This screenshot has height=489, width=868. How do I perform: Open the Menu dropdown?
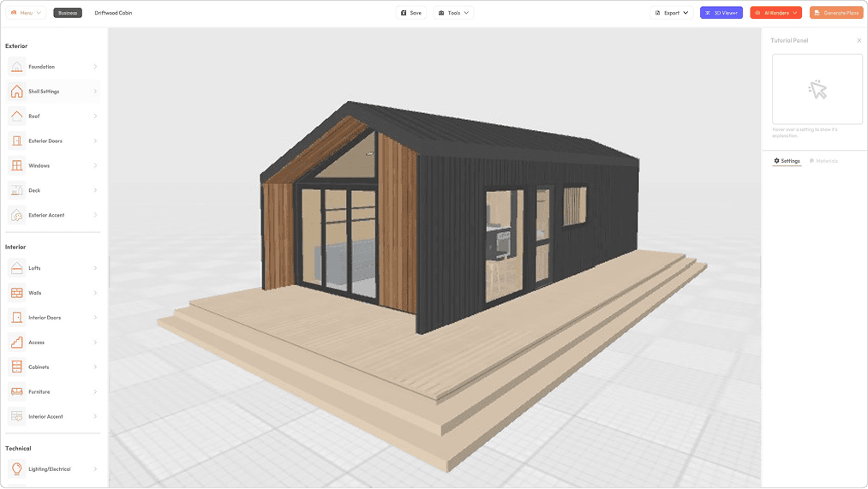coord(26,13)
